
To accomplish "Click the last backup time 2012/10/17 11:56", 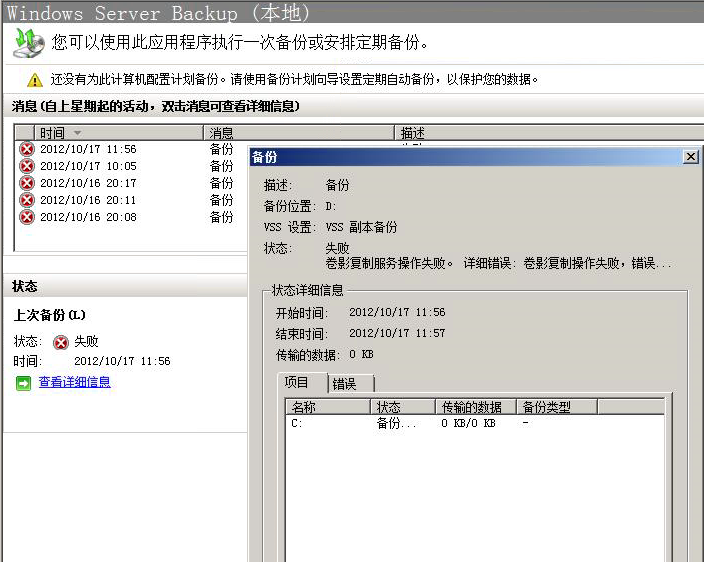I will 122,361.
